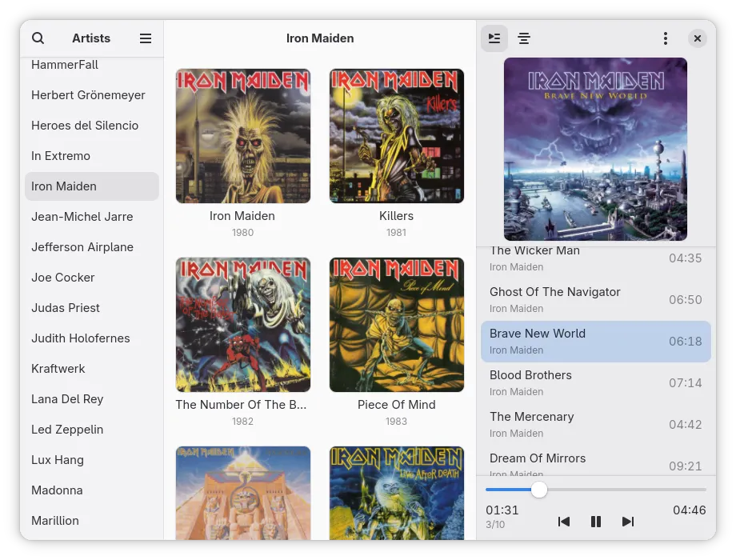Screen dimensions: 736x560
Task: Click the elapsed time 01:31
Action: [x=502, y=510]
